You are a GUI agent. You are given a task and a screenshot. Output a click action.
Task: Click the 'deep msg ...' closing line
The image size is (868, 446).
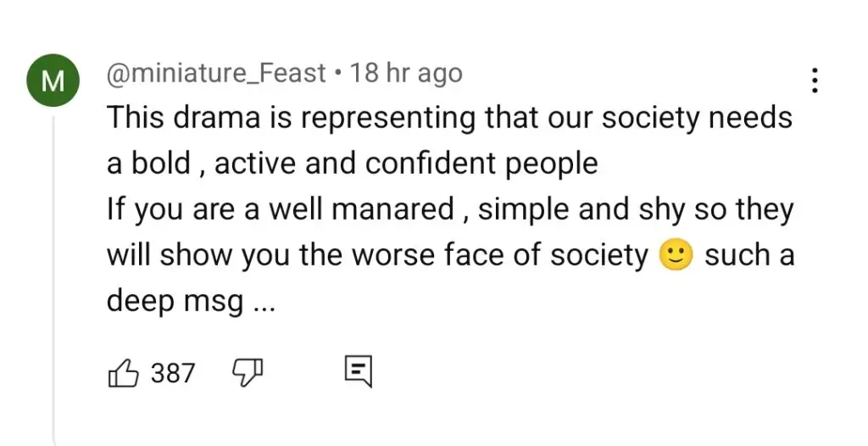(191, 302)
